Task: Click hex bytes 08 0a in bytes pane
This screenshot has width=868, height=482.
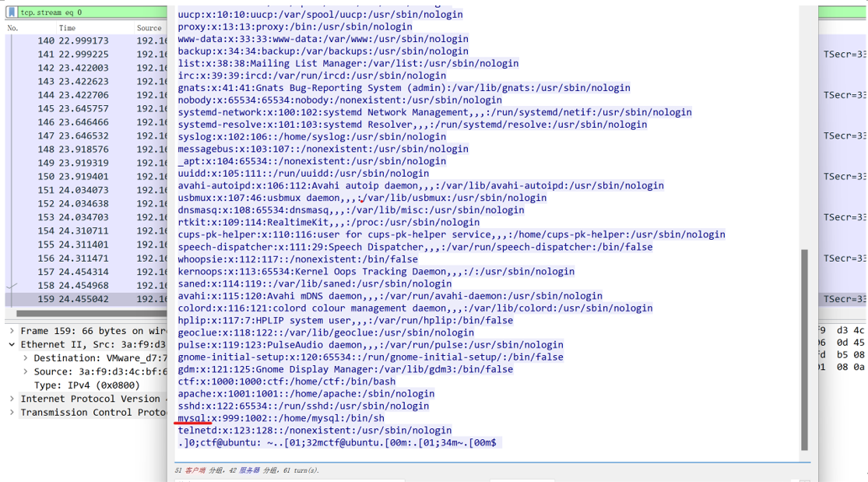Action: tap(850, 367)
